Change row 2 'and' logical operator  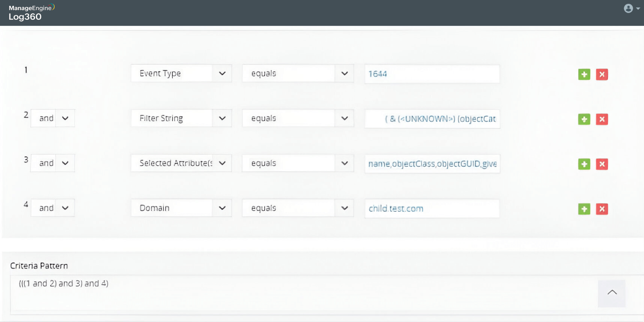pos(53,118)
